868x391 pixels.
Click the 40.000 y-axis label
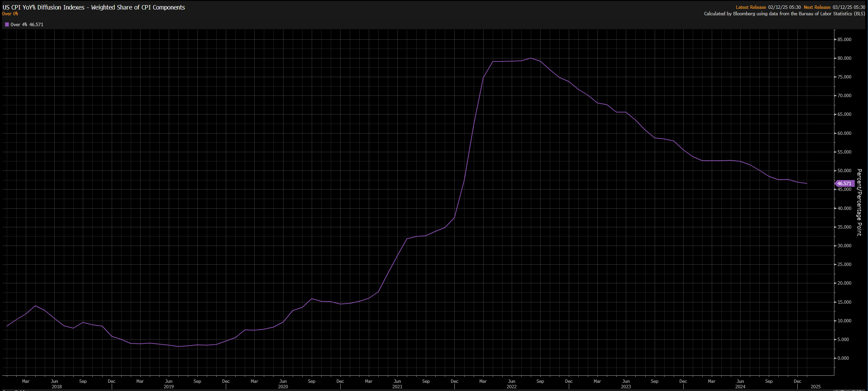pos(844,209)
